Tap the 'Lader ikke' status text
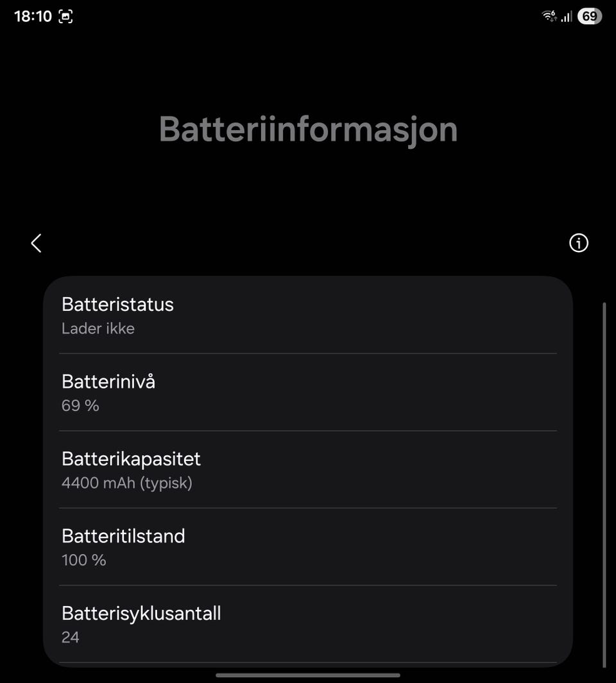Image resolution: width=616 pixels, height=683 pixels. tap(98, 328)
